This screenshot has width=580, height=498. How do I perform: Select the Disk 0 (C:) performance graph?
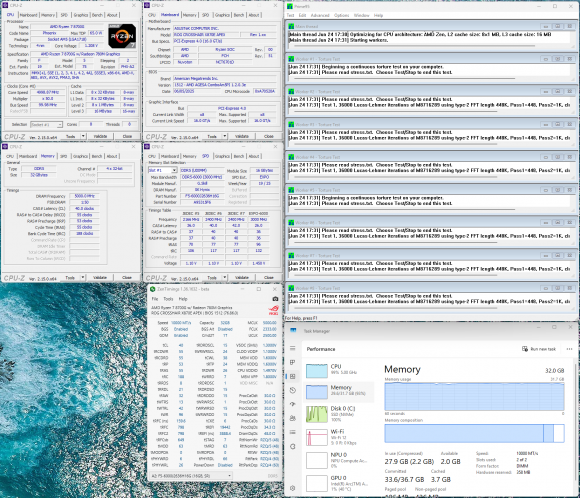(x=338, y=414)
